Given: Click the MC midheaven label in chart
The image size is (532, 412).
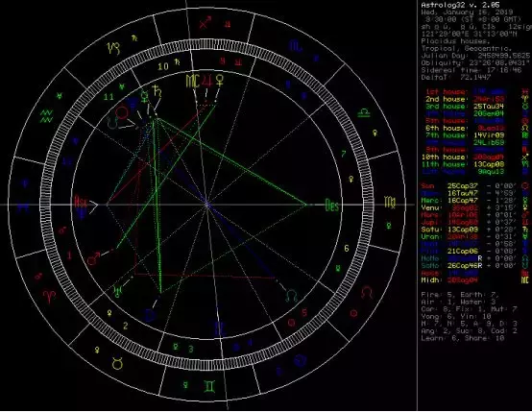Looking at the screenshot, I should click(x=193, y=81).
